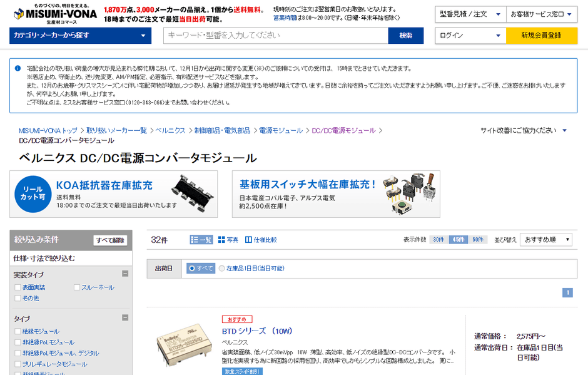Click the 数量スライド割引 badge
The image size is (588, 375).
(x=242, y=371)
